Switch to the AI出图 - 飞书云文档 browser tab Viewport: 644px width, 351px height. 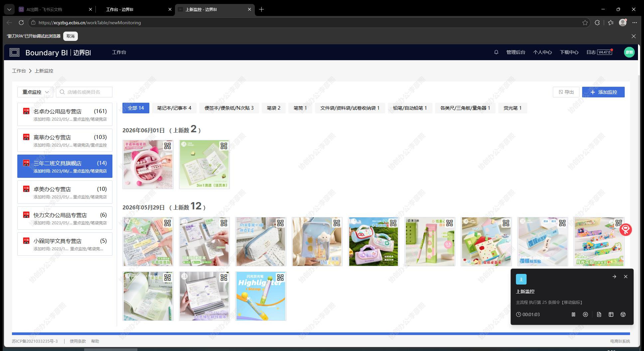point(55,9)
